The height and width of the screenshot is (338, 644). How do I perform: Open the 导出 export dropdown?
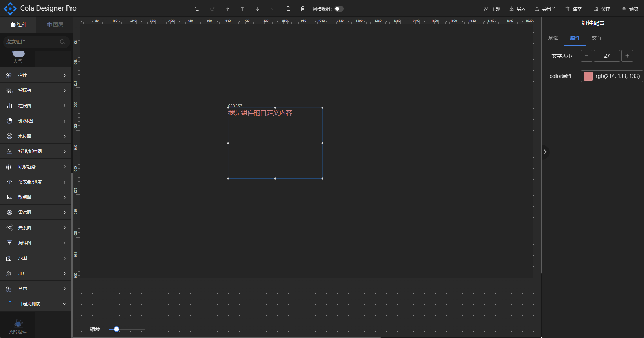(545, 9)
